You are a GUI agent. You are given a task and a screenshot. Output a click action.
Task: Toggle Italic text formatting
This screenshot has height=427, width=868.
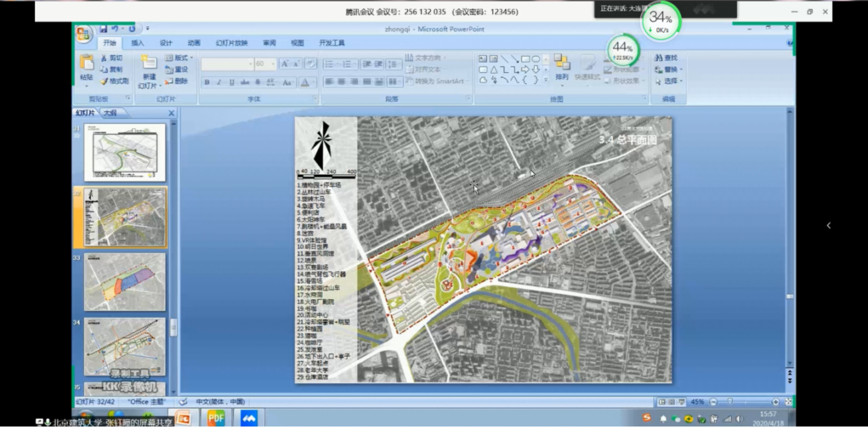point(219,82)
